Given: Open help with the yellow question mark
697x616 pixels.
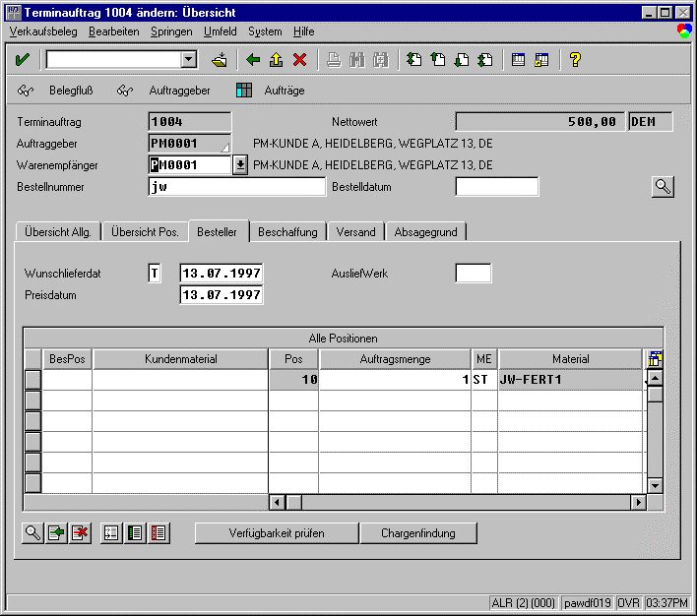Looking at the screenshot, I should point(575,60).
